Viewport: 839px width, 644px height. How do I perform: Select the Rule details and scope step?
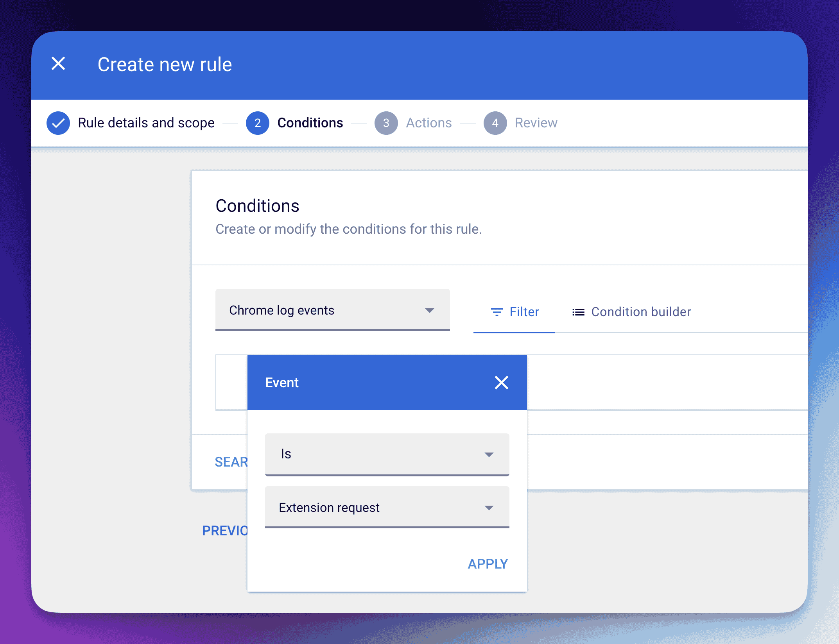pos(146,123)
